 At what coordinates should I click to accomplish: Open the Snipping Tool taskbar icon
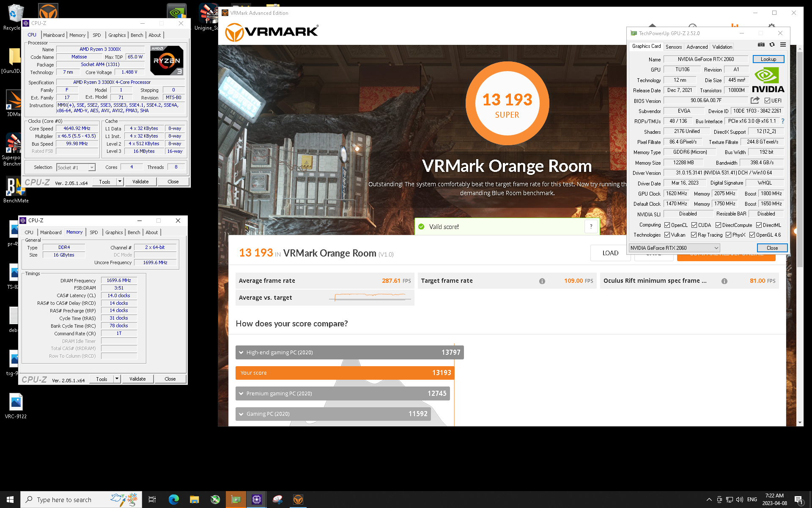pos(277,500)
